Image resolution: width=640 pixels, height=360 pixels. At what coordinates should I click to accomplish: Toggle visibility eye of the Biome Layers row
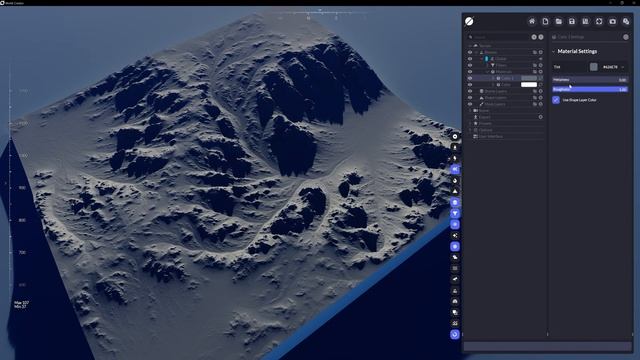(470, 91)
